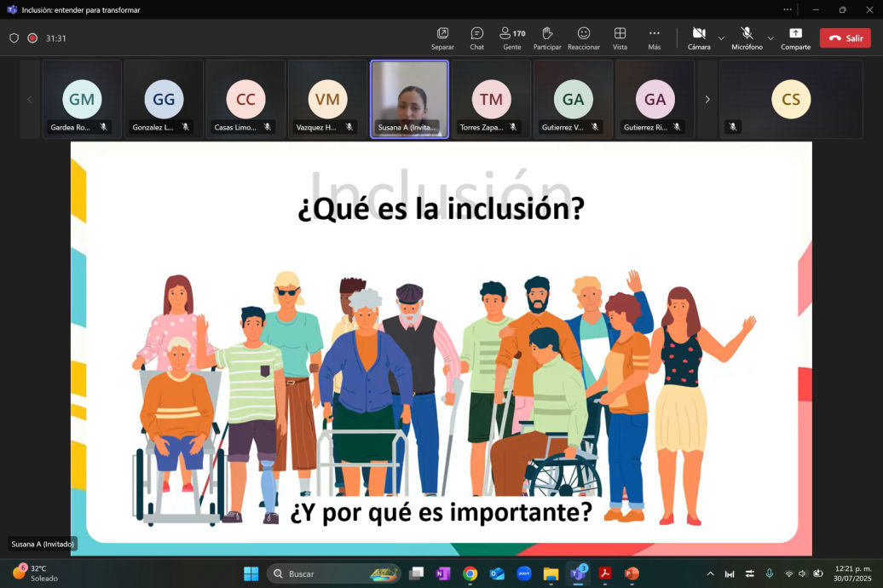
Task: Click the Buscar search box
Action: 332,574
